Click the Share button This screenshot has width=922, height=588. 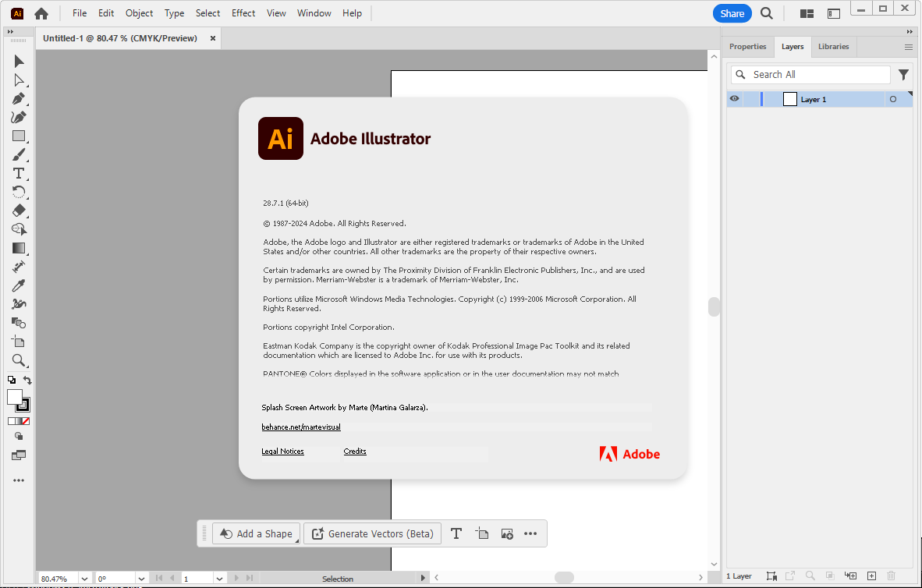pos(732,13)
